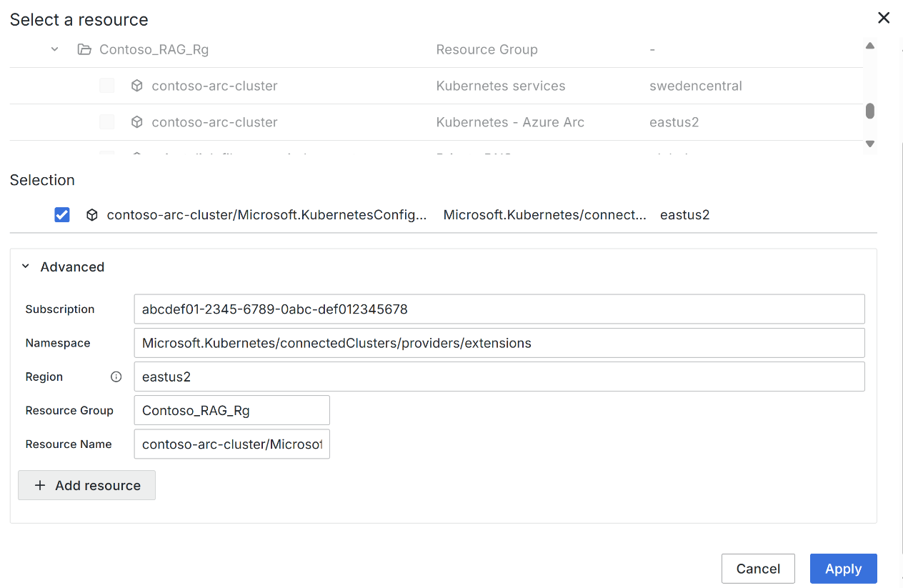Screen dimensions: 903x588
Task: Click the resource list scroll down arrow
Action: click(870, 144)
